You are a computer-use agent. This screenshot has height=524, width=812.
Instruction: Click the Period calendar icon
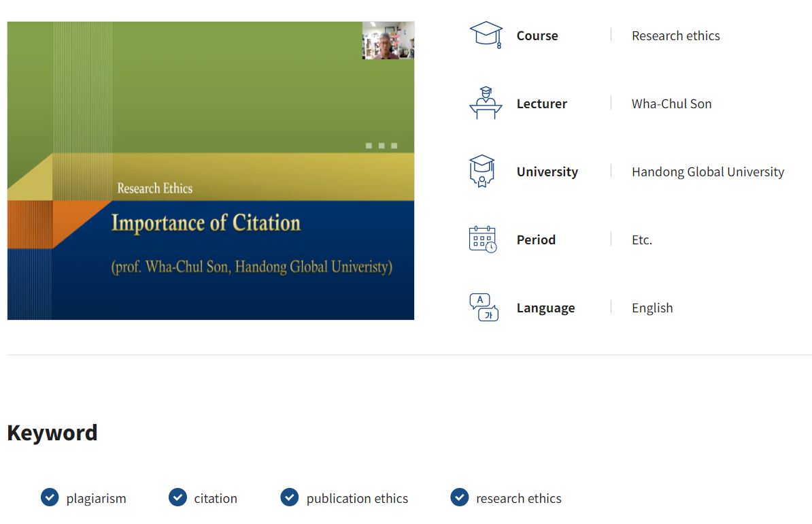pos(483,239)
